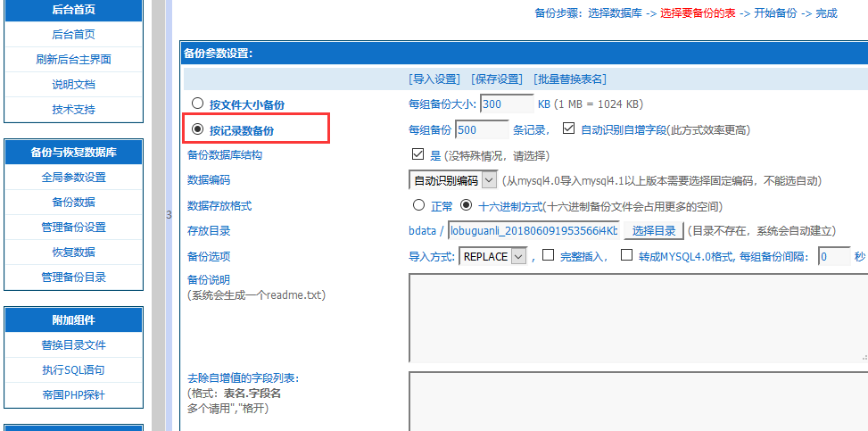Select 按文件大小备份 radio button
This screenshot has height=431, width=868.
coord(197,104)
